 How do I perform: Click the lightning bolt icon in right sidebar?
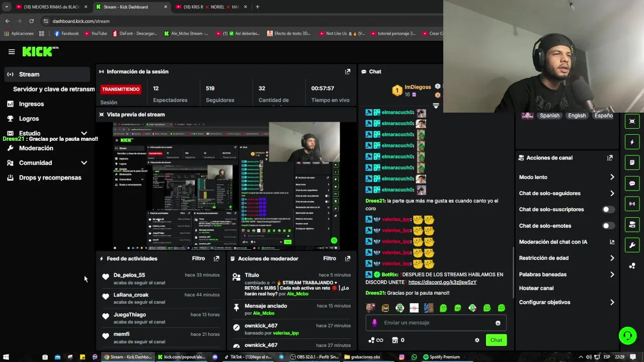click(x=632, y=142)
